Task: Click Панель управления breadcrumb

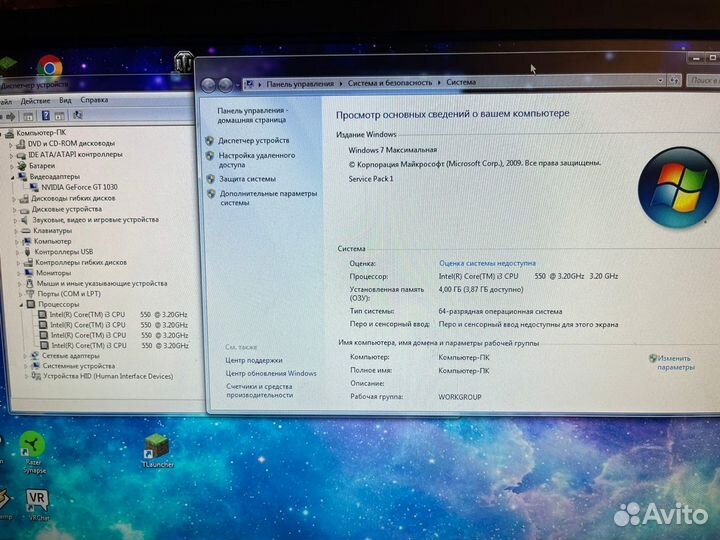Action: (300, 84)
